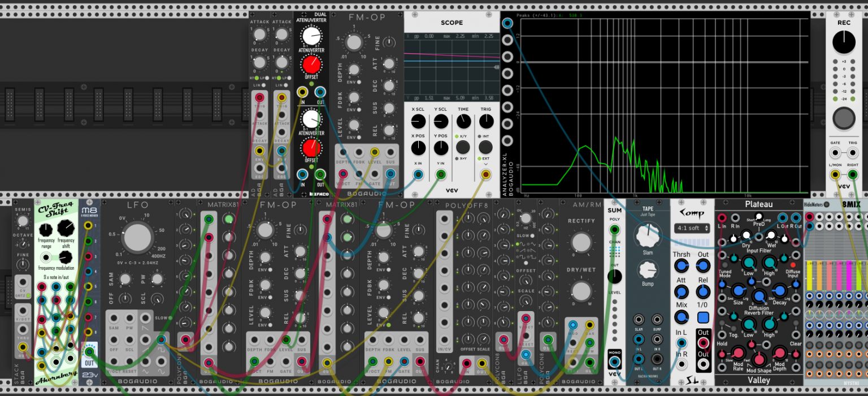The image size is (868, 396).
Task: Click the Plateau R In jack
Action: 736,218
